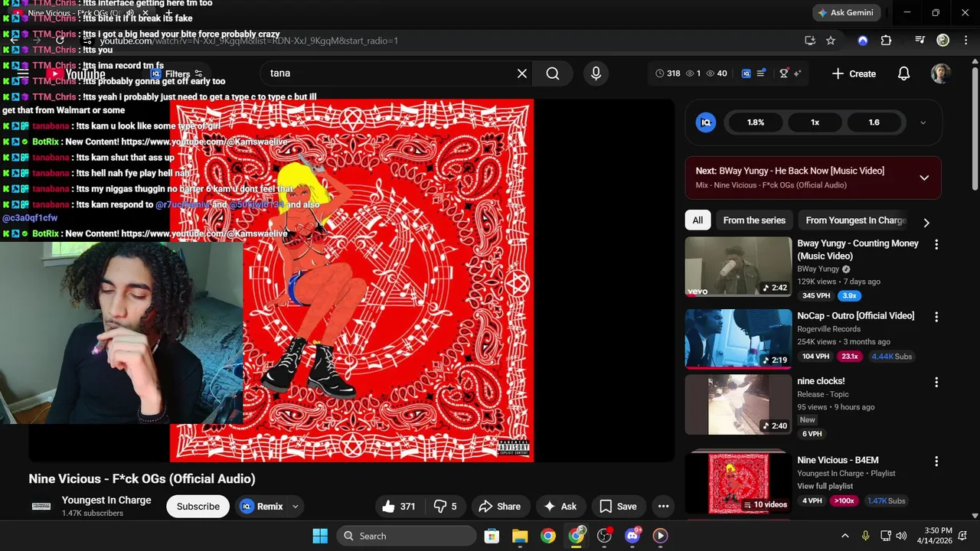
Task: Open options for NoCap Outro video
Action: point(936,317)
